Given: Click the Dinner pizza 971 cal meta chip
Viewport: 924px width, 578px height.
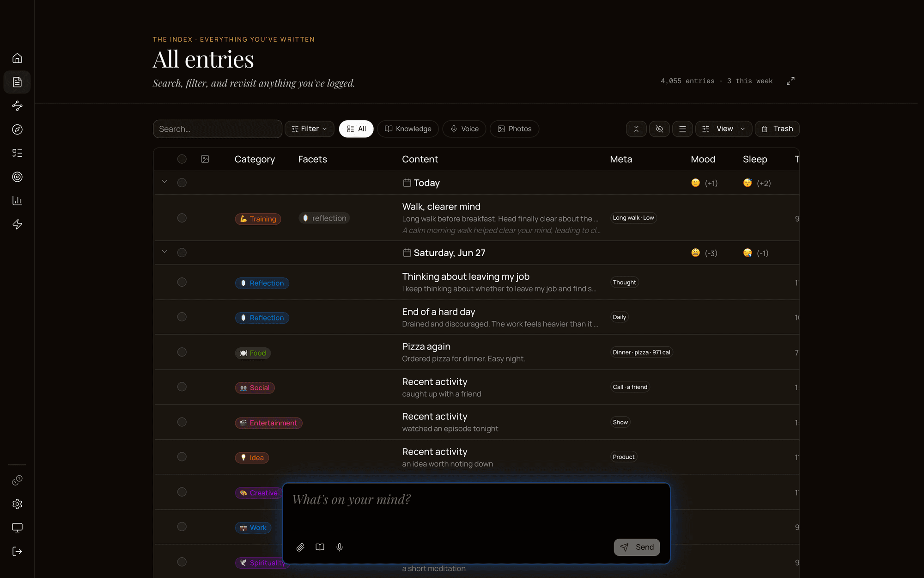Looking at the screenshot, I should click(641, 352).
